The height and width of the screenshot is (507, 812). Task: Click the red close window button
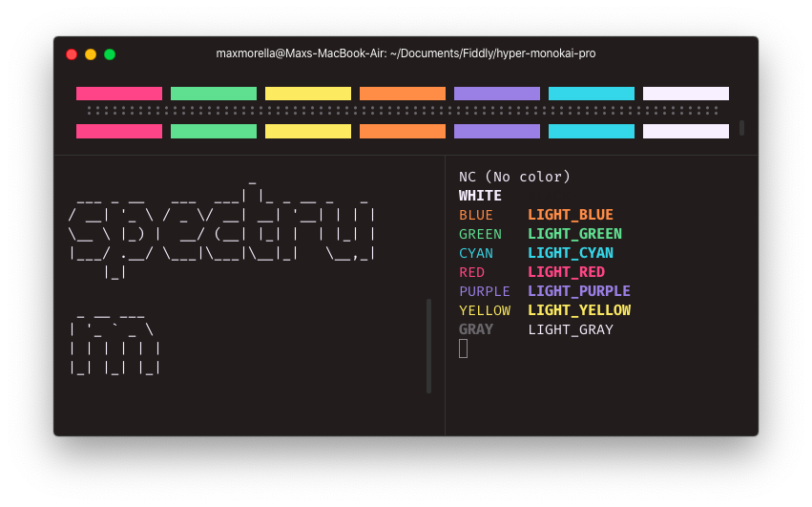(72, 54)
